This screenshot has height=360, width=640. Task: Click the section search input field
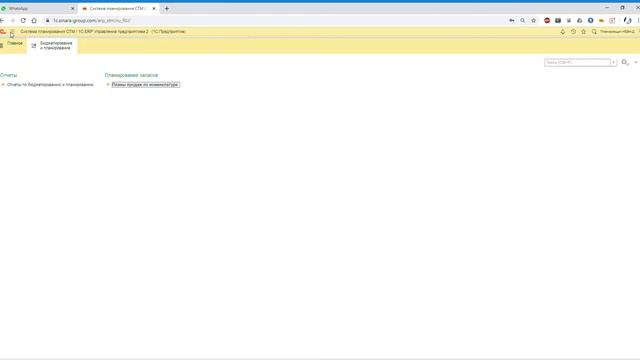pos(578,62)
